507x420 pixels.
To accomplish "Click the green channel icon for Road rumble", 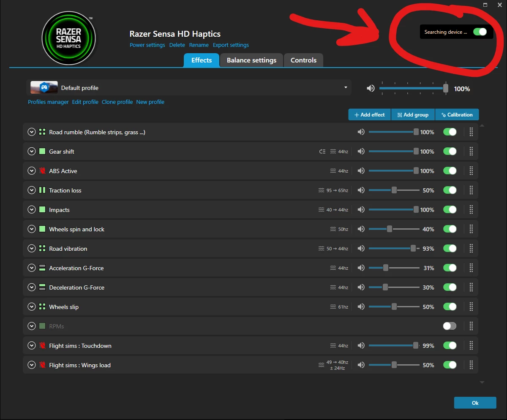I will [x=42, y=132].
